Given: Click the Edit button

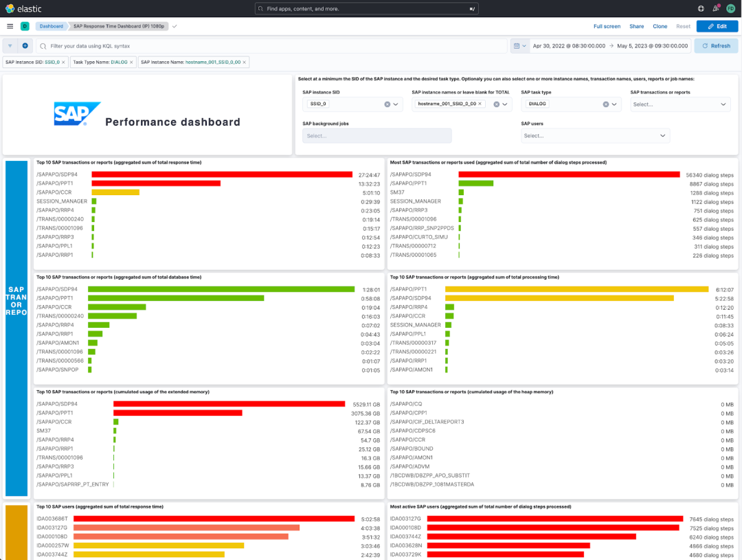Looking at the screenshot, I should click(x=717, y=27).
